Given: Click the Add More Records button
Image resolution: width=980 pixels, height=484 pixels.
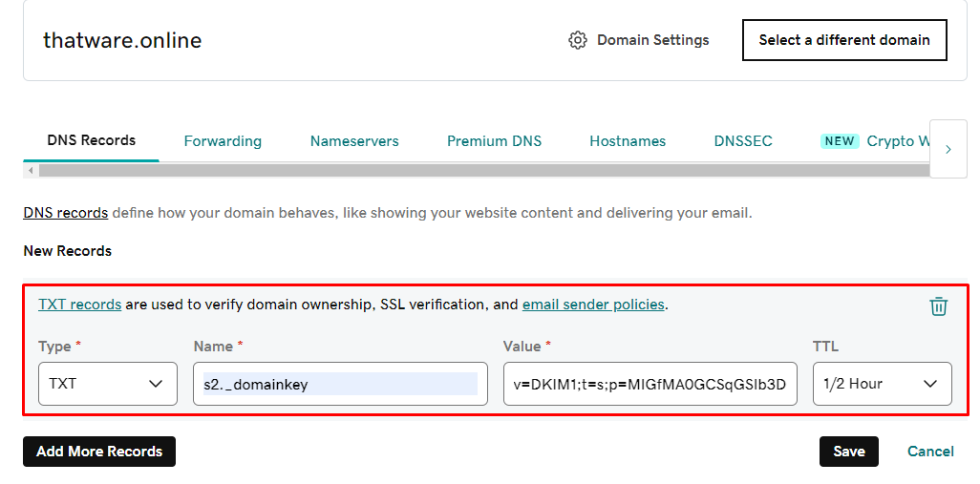Looking at the screenshot, I should pyautogui.click(x=99, y=452).
